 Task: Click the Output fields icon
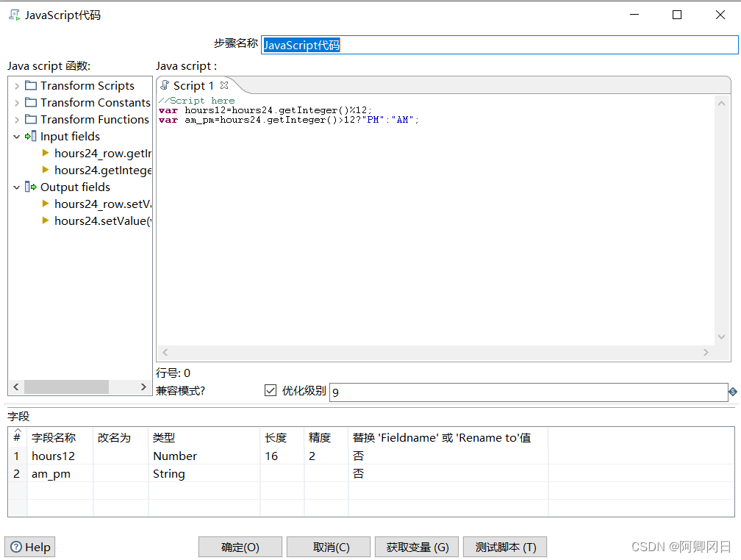[31, 187]
